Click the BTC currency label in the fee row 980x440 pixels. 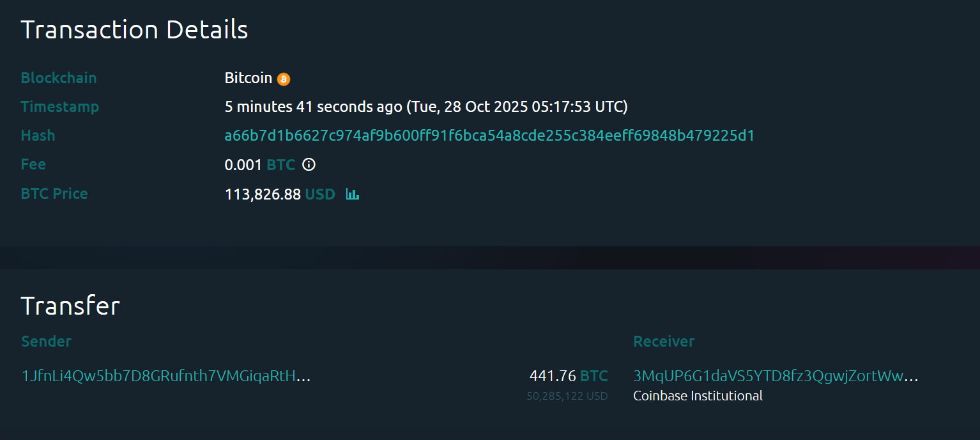point(280,164)
